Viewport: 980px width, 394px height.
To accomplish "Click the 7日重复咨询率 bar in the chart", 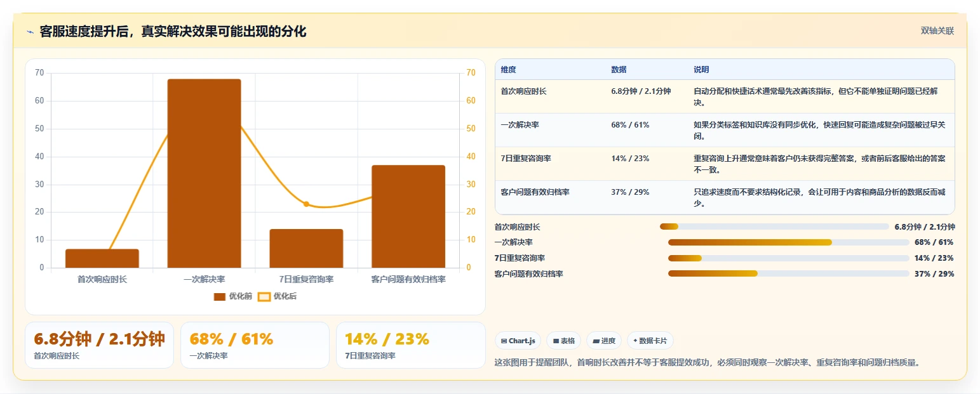I will 306,248.
